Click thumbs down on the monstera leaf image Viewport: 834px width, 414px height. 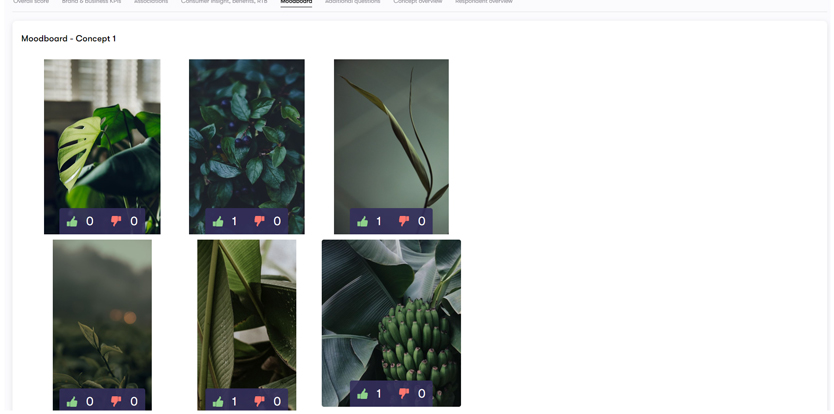click(x=116, y=221)
